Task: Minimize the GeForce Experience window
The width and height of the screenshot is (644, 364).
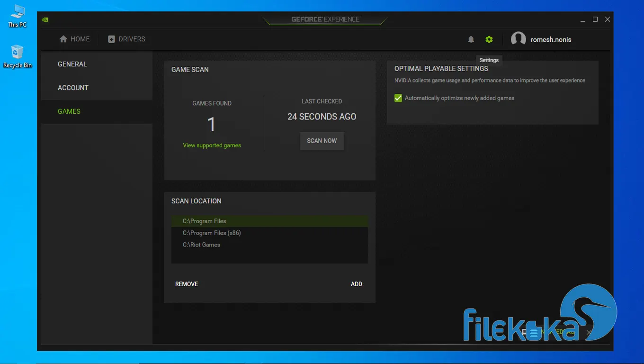Action: (583, 20)
